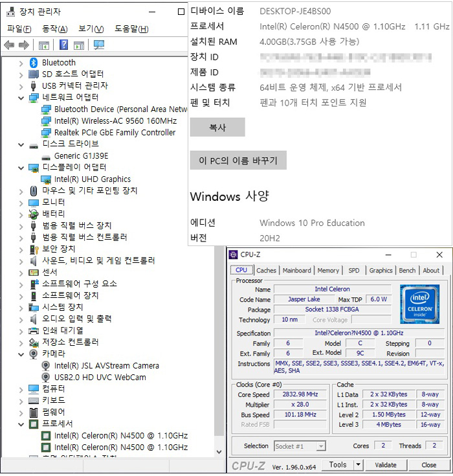Click the 센서 sensor icon
This screenshot has width=453, height=476.
(34, 272)
